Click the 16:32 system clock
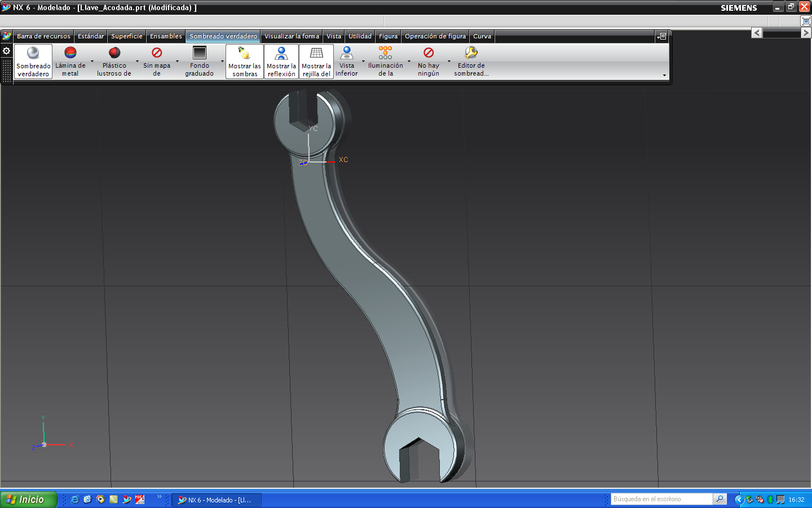This screenshot has width=812, height=508. (796, 500)
